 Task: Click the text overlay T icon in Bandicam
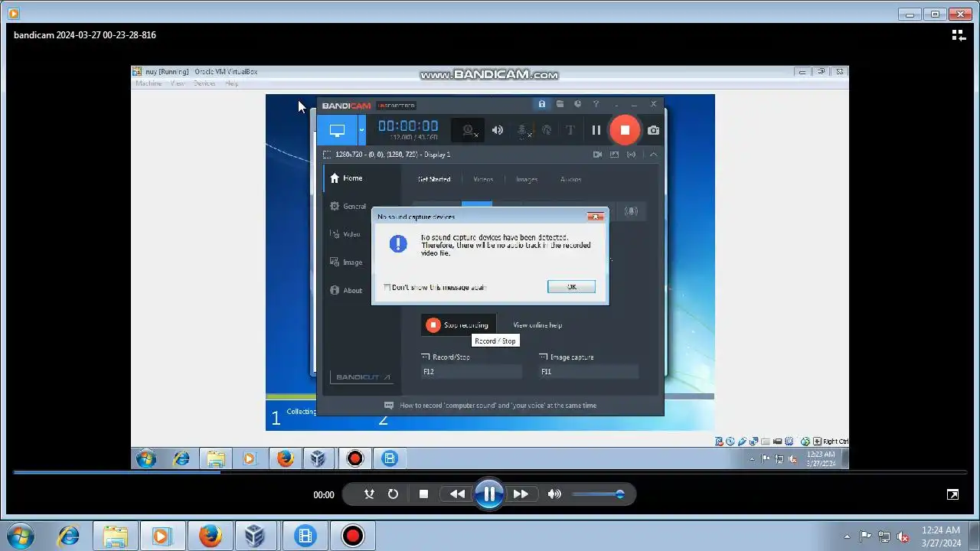(570, 130)
